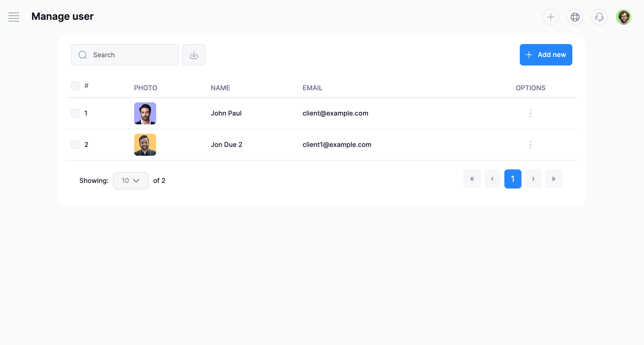This screenshot has width=644, height=345.
Task: Click the headset support icon
Action: point(599,17)
